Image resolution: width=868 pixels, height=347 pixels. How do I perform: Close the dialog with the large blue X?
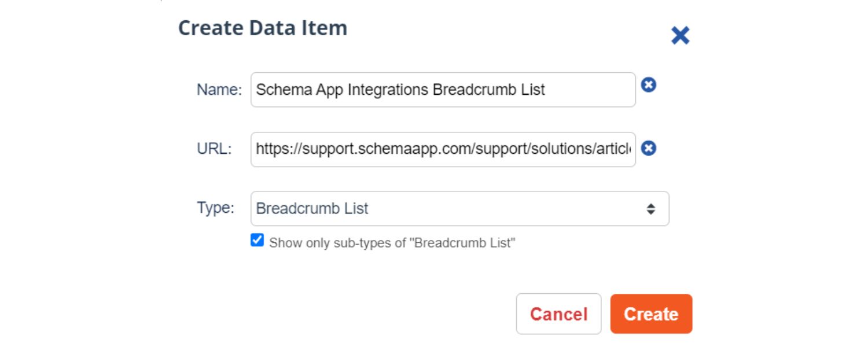pos(681,35)
